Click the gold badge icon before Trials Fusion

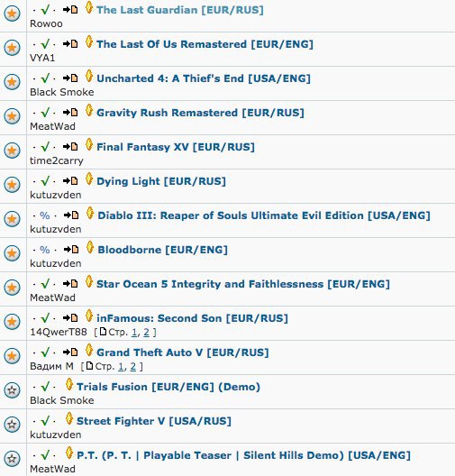pos(69,385)
